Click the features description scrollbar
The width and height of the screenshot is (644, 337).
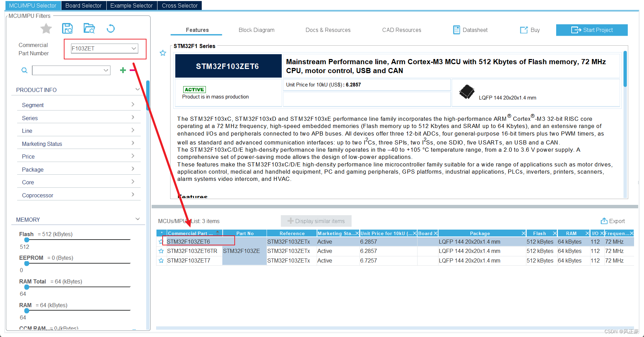pos(625,69)
